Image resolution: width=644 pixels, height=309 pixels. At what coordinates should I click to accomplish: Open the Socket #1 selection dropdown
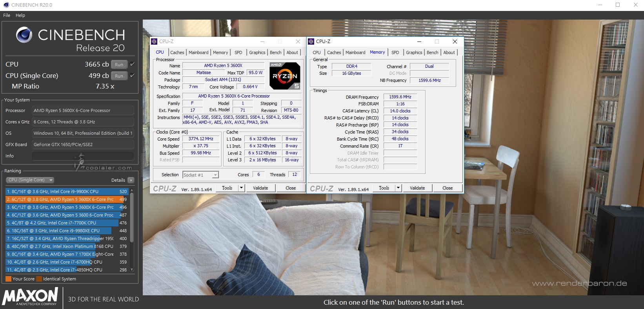200,175
